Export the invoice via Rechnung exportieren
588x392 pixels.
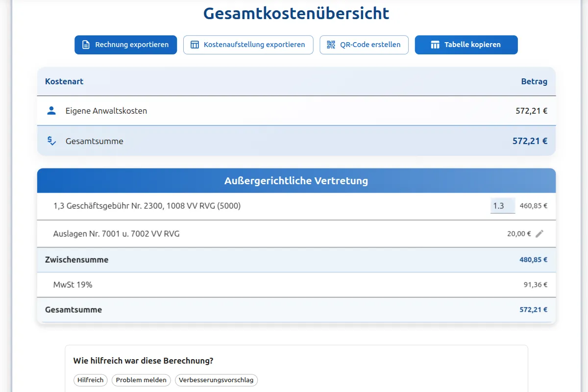point(125,45)
